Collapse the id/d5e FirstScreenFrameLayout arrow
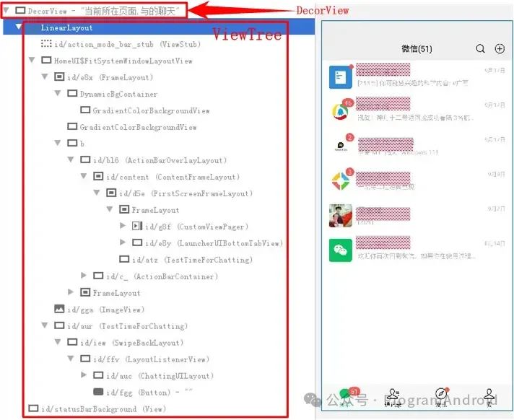 [97, 193]
